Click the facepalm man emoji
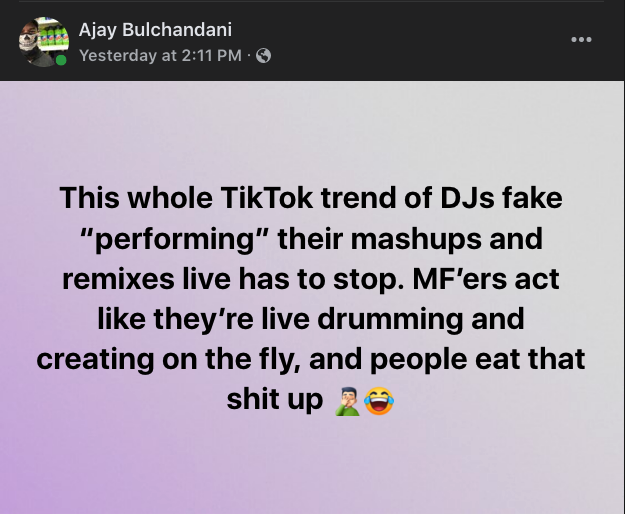 click(x=348, y=401)
